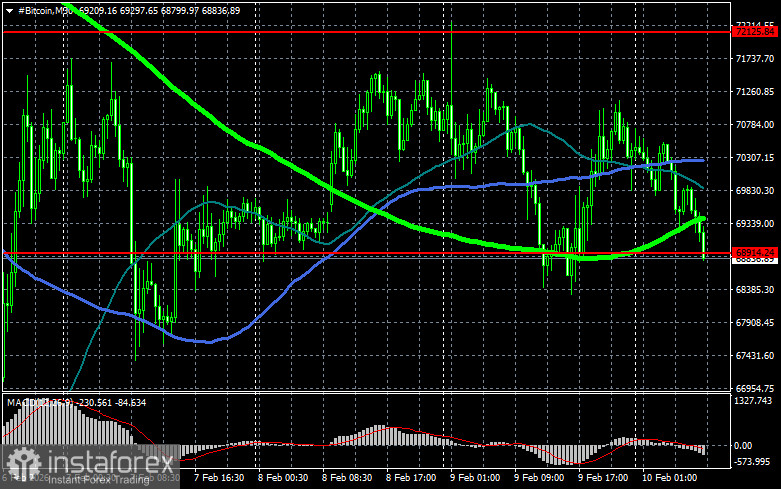Click the 70307.15 price axis value
The image size is (781, 489).
click(755, 157)
